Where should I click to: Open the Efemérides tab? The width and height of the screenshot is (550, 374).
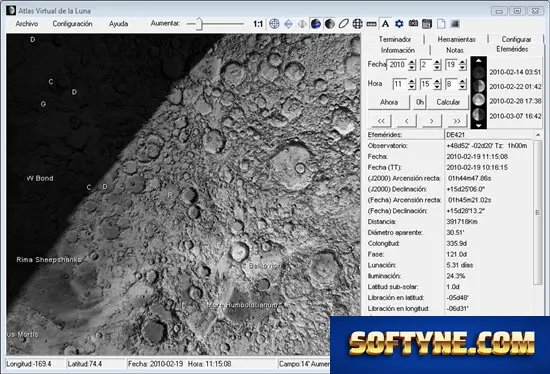512,49
